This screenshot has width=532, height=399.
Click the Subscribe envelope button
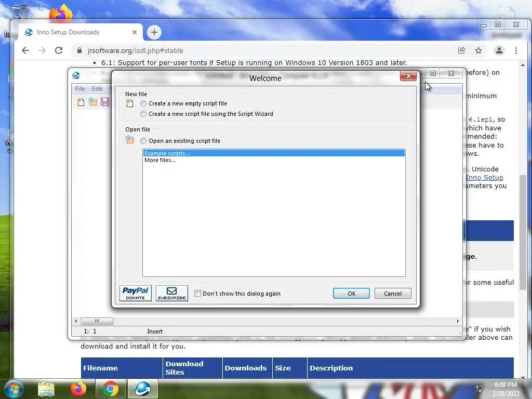coord(171,293)
